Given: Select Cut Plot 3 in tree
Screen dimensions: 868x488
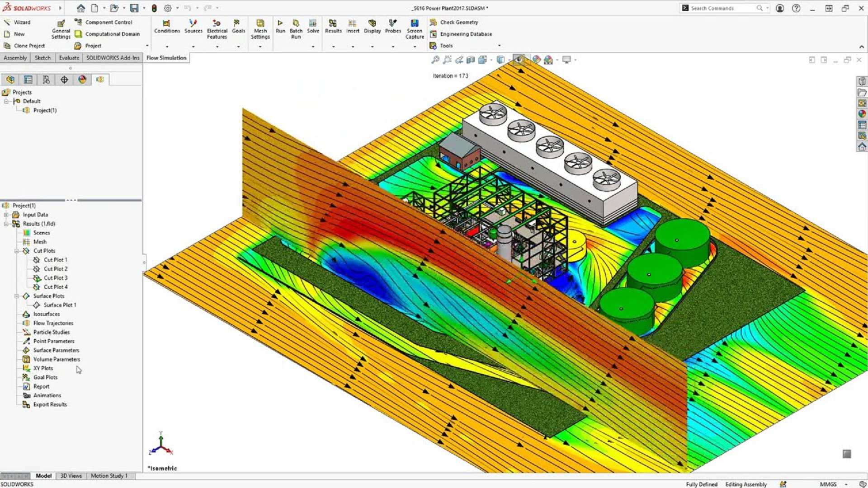Looking at the screenshot, I should click(55, 278).
